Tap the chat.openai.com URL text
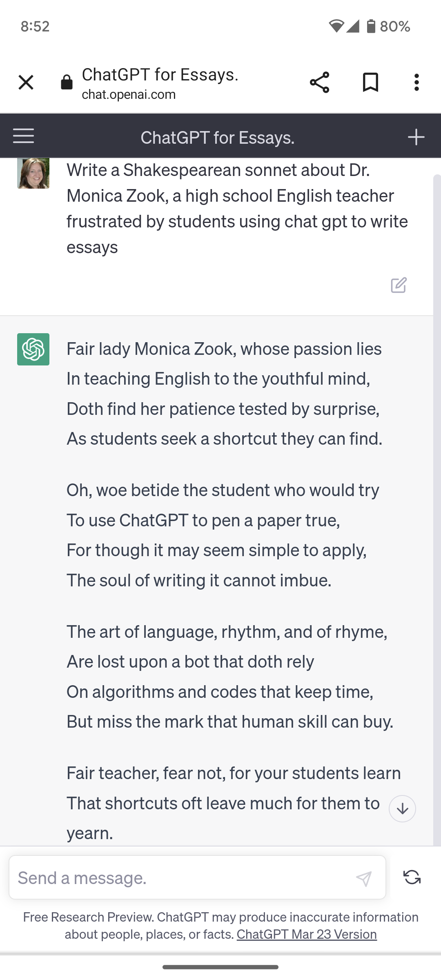441x980 pixels. tap(129, 95)
